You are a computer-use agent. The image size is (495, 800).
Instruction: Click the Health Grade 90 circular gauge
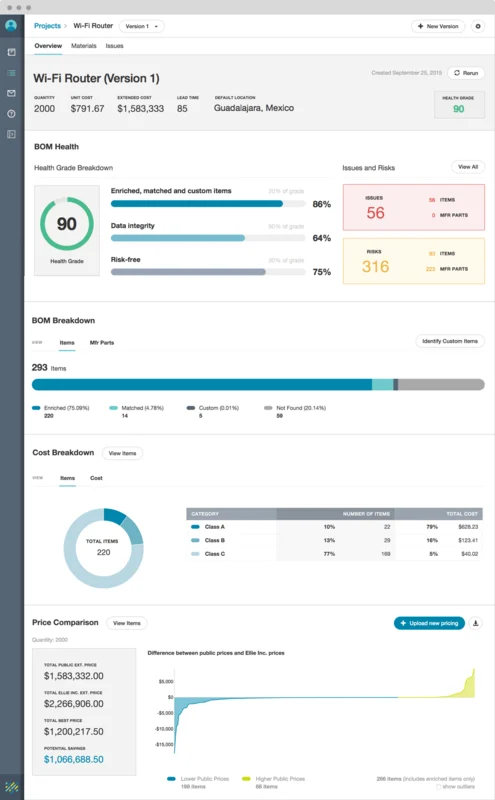click(x=67, y=224)
